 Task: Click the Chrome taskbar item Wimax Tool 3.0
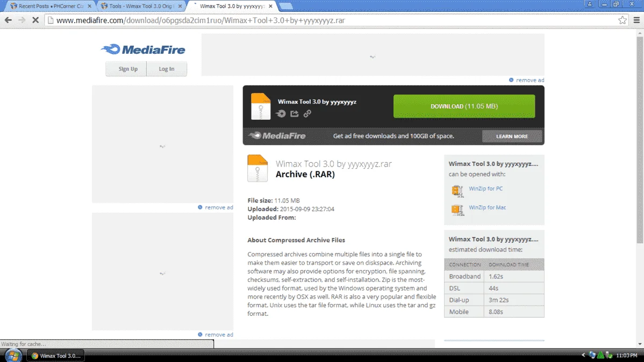(56, 356)
